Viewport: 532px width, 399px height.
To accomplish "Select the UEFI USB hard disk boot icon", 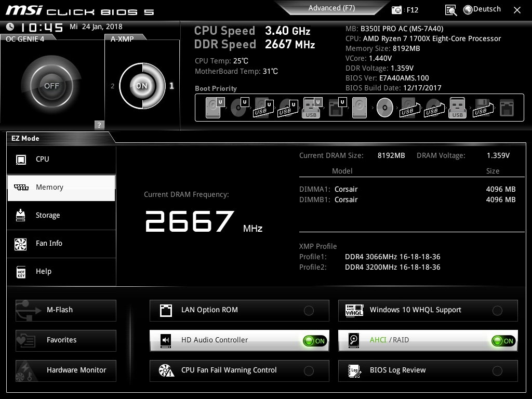I will point(263,108).
